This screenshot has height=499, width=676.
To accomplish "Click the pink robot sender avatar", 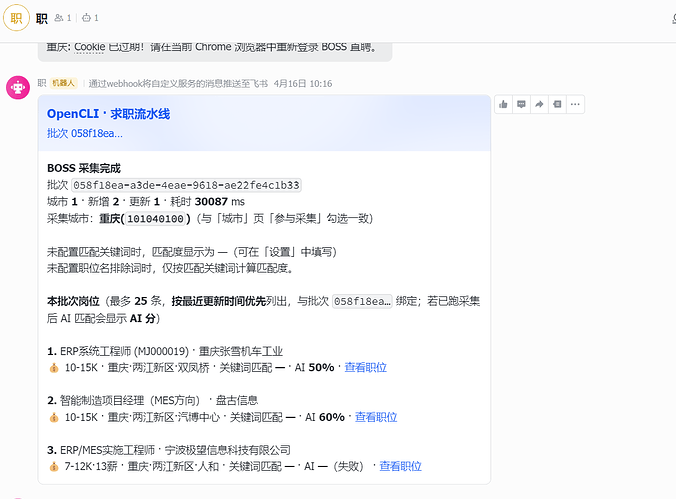I will (18, 88).
